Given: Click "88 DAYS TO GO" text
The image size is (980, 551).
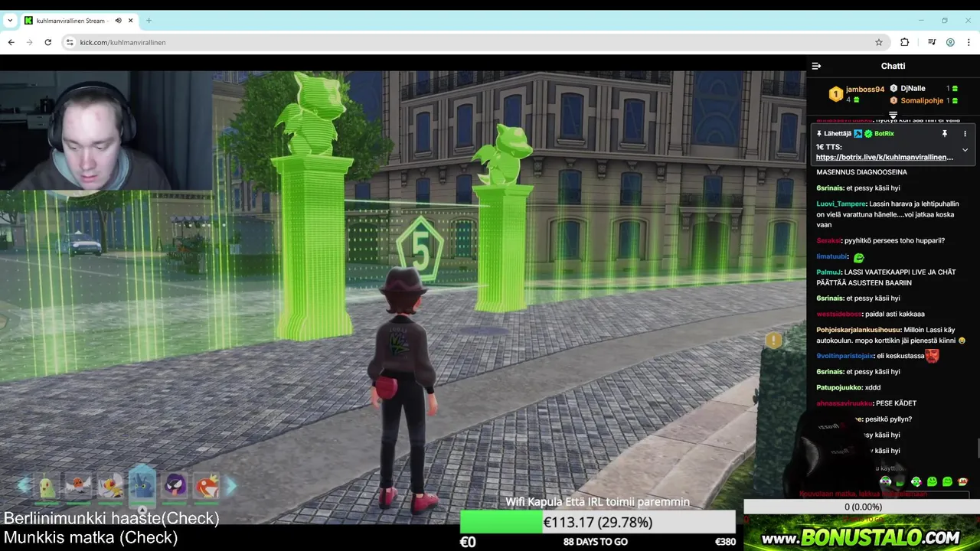Looking at the screenshot, I should tap(596, 542).
